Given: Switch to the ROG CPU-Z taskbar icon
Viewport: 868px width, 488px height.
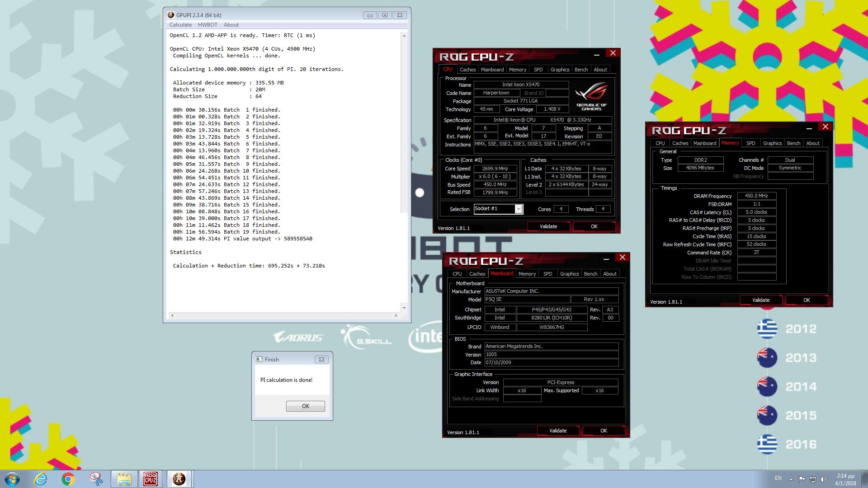Looking at the screenshot, I should point(151,479).
